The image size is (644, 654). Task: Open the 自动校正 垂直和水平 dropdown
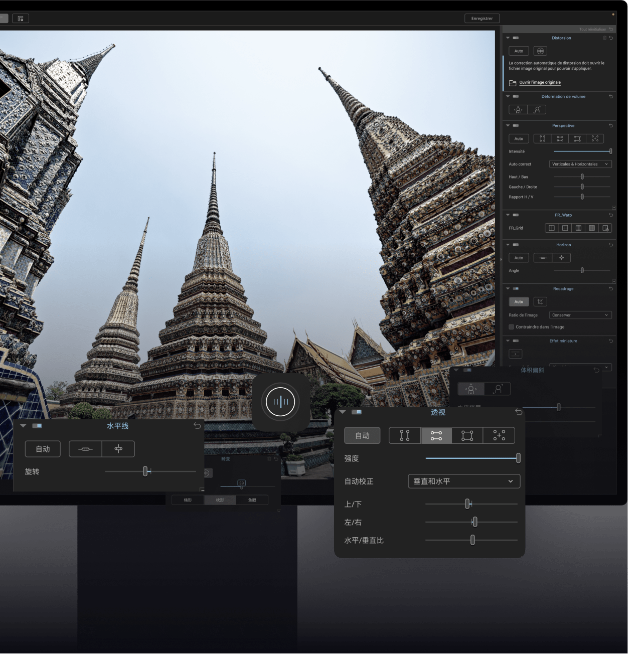point(464,481)
